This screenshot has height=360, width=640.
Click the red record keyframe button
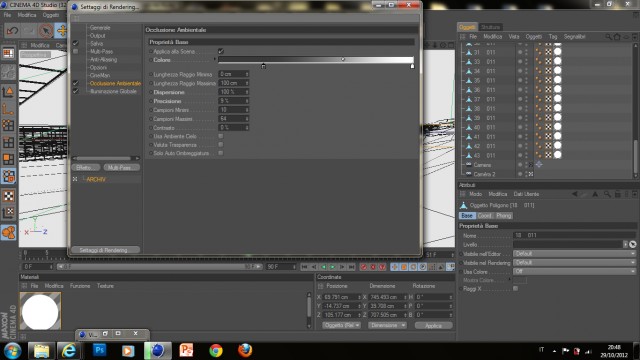pos(363,267)
